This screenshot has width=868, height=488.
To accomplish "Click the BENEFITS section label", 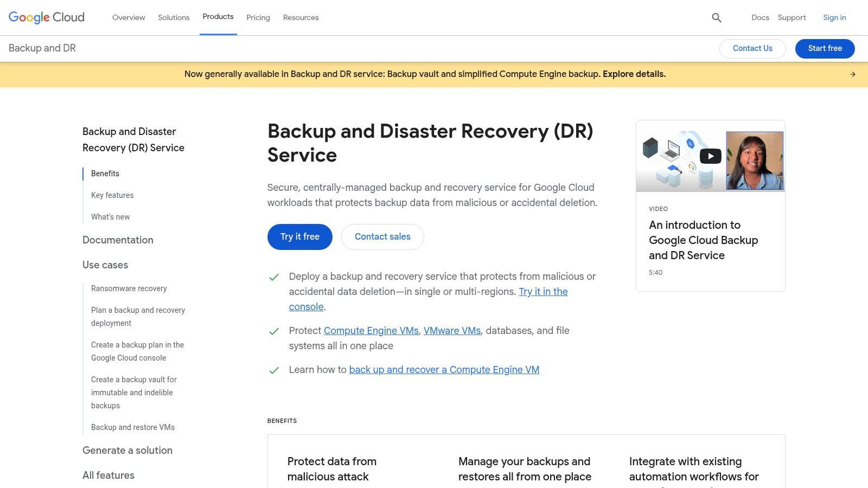I will pos(282,421).
